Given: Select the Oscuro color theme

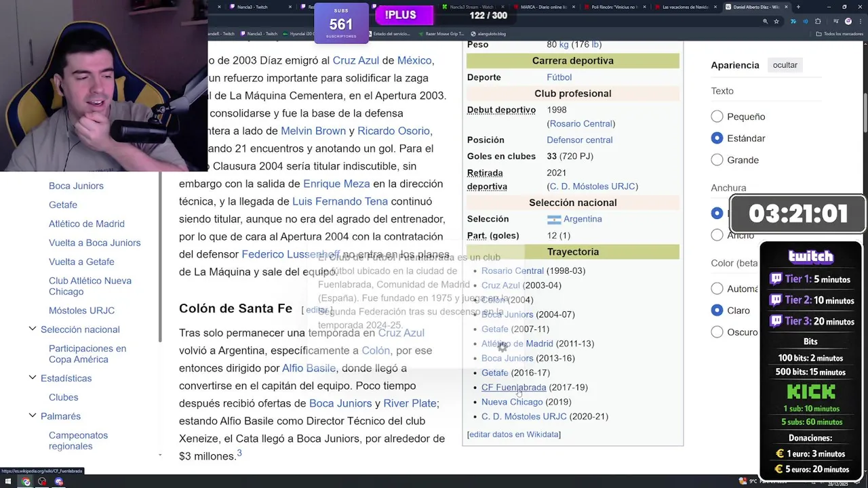Looking at the screenshot, I should (717, 332).
